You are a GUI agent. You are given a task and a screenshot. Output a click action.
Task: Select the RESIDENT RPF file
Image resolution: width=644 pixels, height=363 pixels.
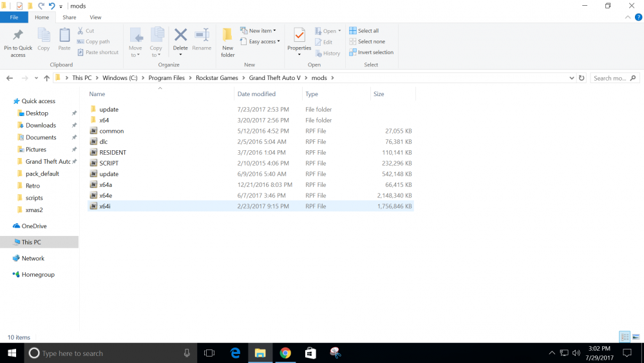pos(113,153)
